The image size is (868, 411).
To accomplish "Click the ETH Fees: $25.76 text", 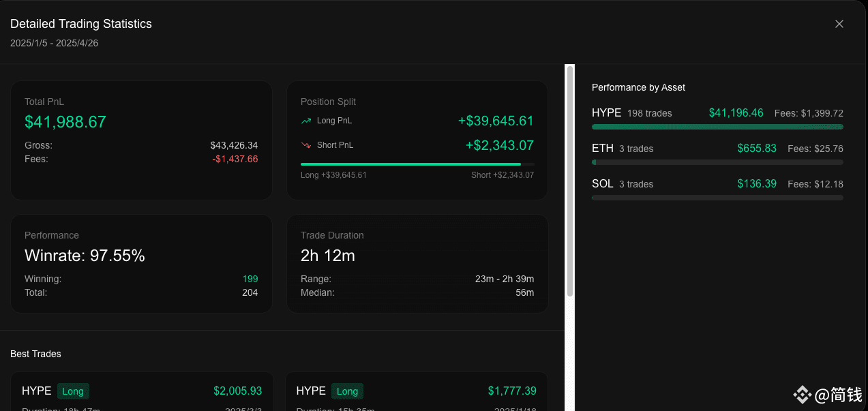I will pos(815,149).
